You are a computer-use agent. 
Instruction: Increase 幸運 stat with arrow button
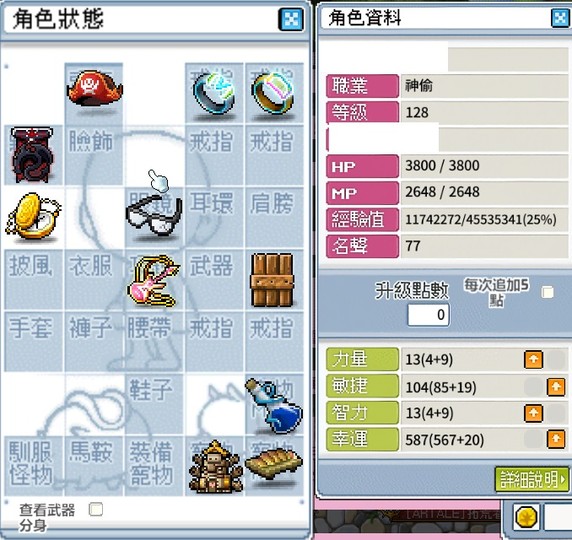point(556,439)
